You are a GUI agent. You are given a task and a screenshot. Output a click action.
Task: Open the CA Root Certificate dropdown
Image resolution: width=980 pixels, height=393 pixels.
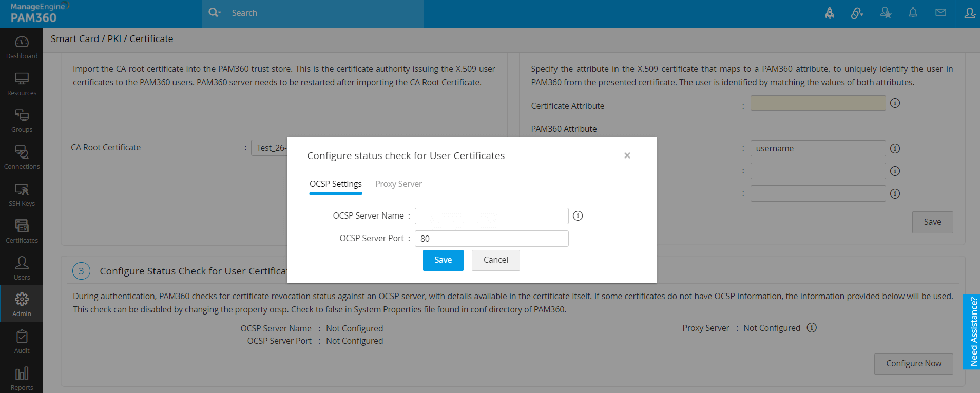pos(269,148)
